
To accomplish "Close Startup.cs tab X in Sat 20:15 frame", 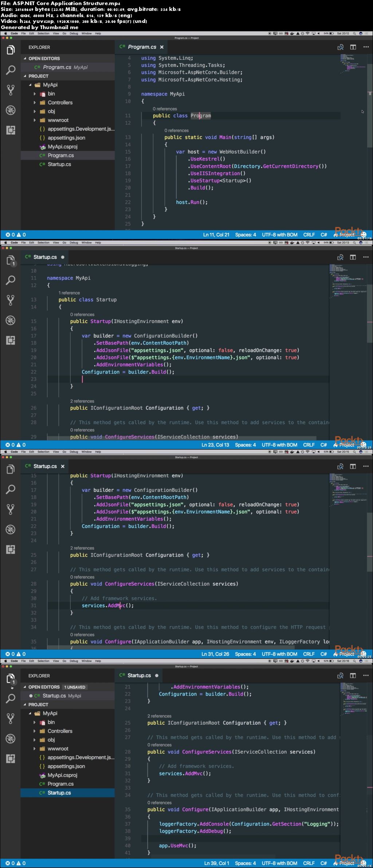I will (x=63, y=466).
